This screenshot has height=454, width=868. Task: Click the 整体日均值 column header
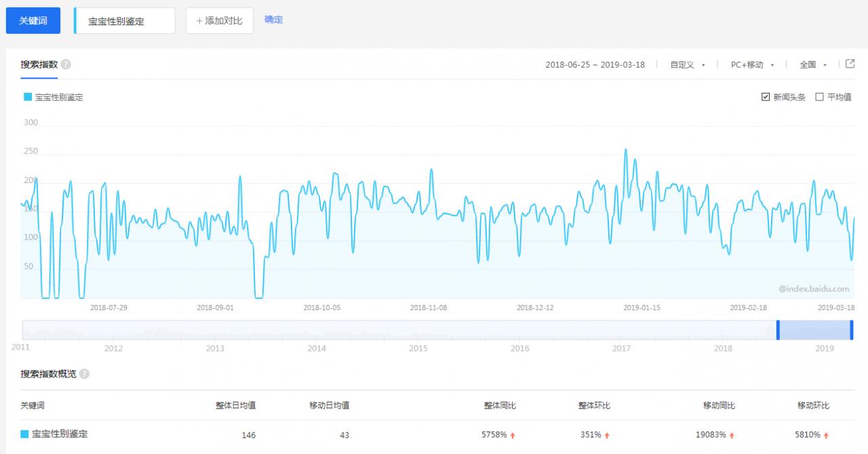pos(235,405)
